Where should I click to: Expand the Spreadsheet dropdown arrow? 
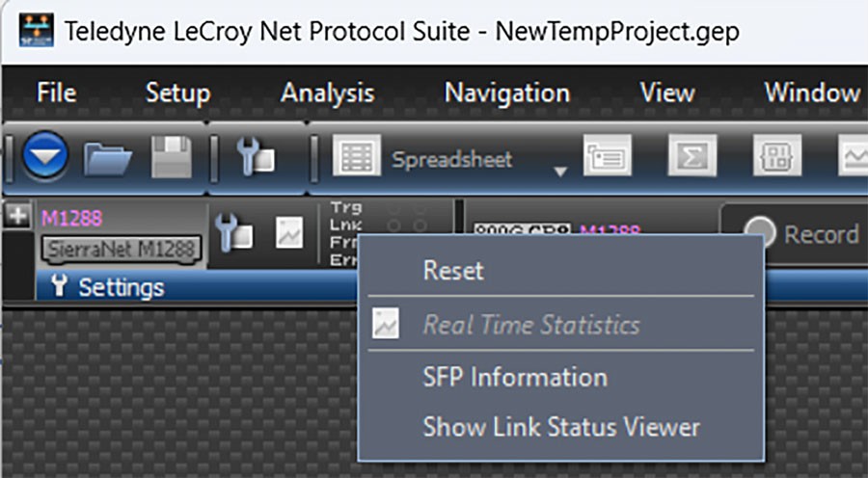point(560,172)
